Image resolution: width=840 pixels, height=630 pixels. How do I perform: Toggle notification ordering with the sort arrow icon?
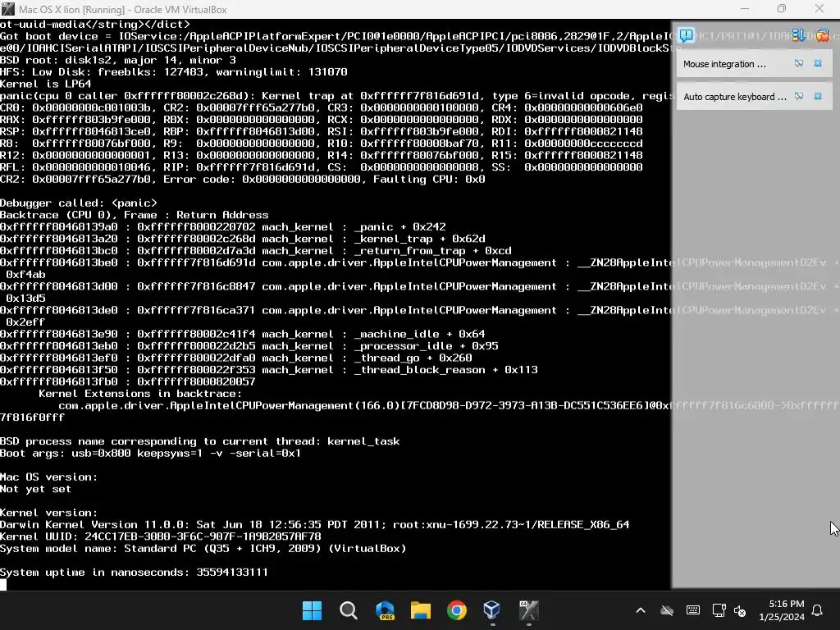tap(798, 35)
